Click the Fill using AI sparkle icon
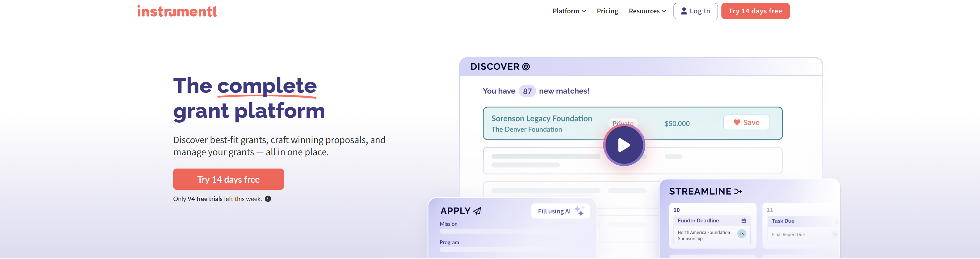This screenshot has width=980, height=259. coord(580,211)
